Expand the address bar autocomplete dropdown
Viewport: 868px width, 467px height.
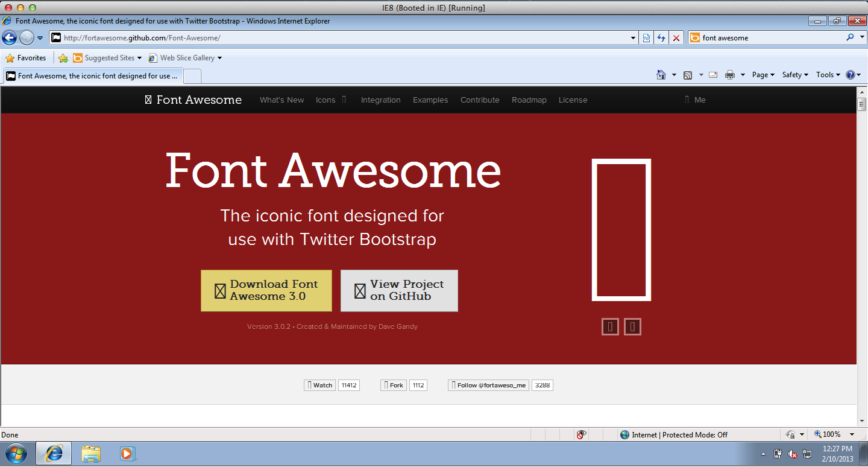633,37
